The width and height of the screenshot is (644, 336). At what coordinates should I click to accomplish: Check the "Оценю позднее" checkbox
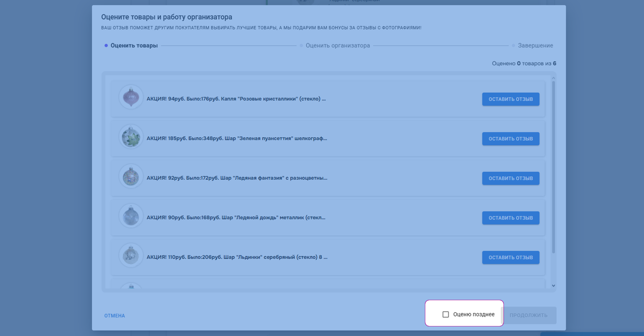pos(446,314)
